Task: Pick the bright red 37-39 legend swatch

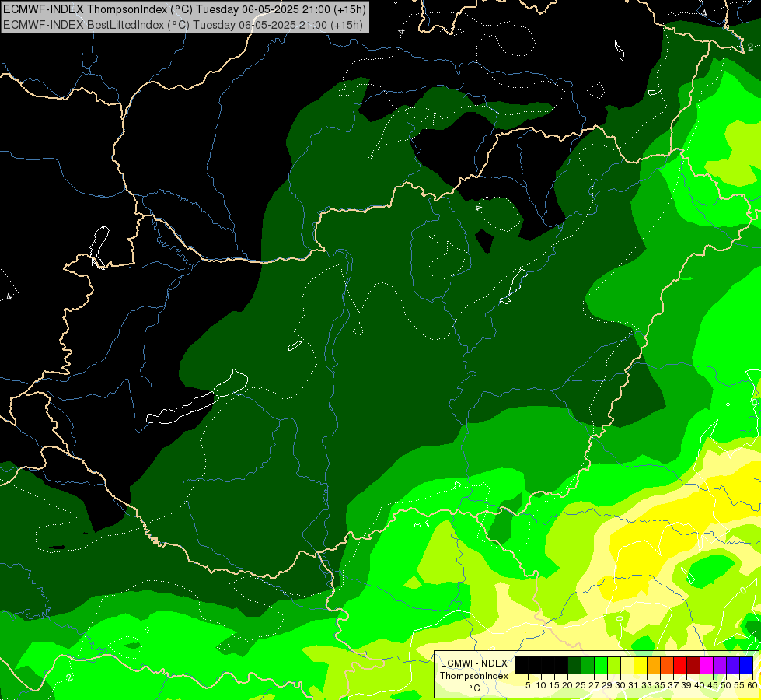Action: coord(680,665)
